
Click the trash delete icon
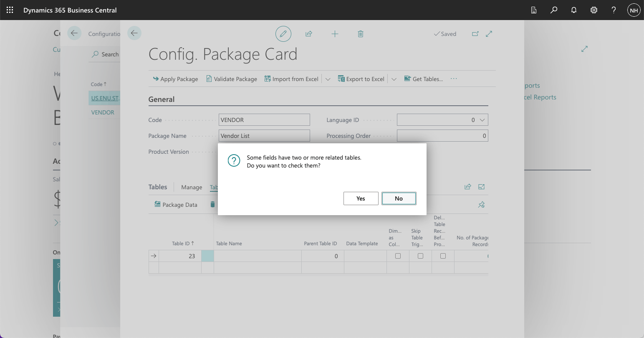pos(361,34)
